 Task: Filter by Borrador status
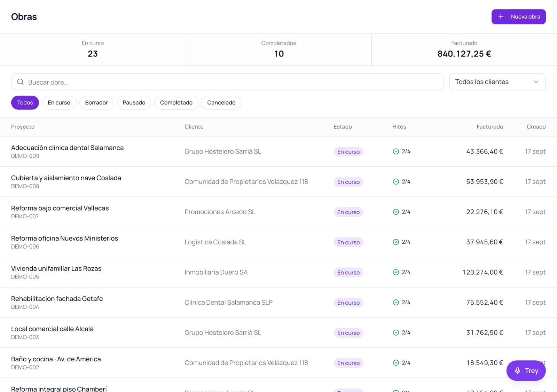coord(96,103)
